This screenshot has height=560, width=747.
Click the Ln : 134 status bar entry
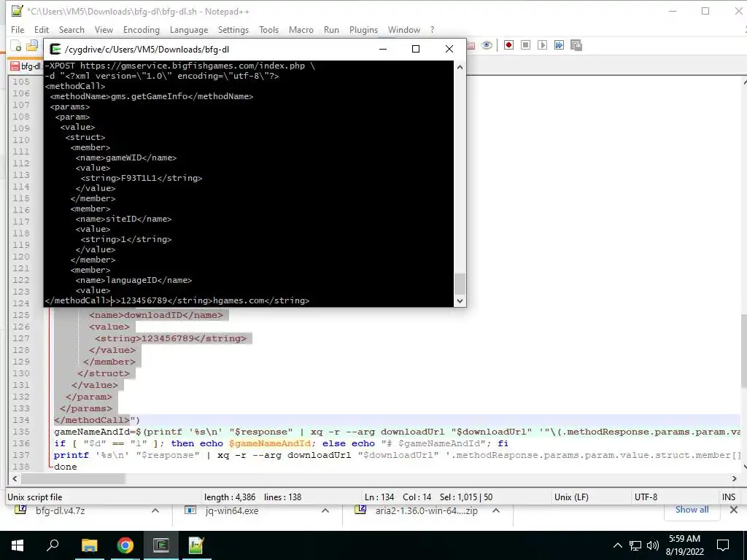379,497
